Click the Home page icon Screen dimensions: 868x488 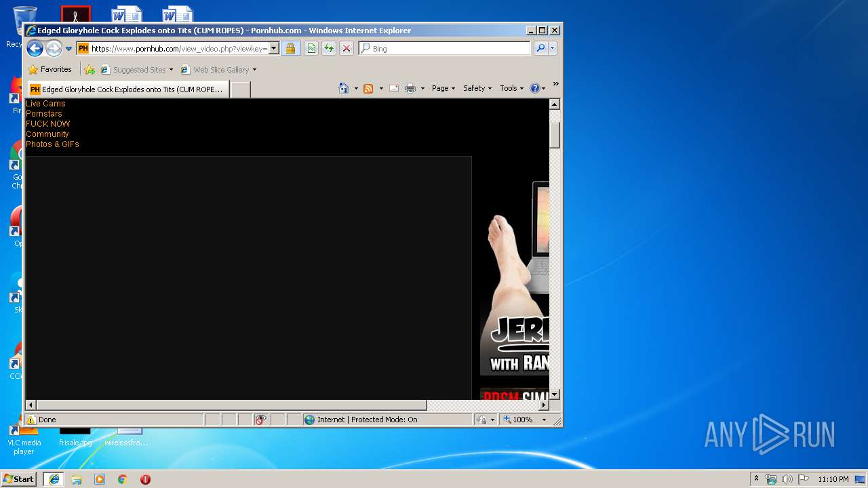point(344,88)
